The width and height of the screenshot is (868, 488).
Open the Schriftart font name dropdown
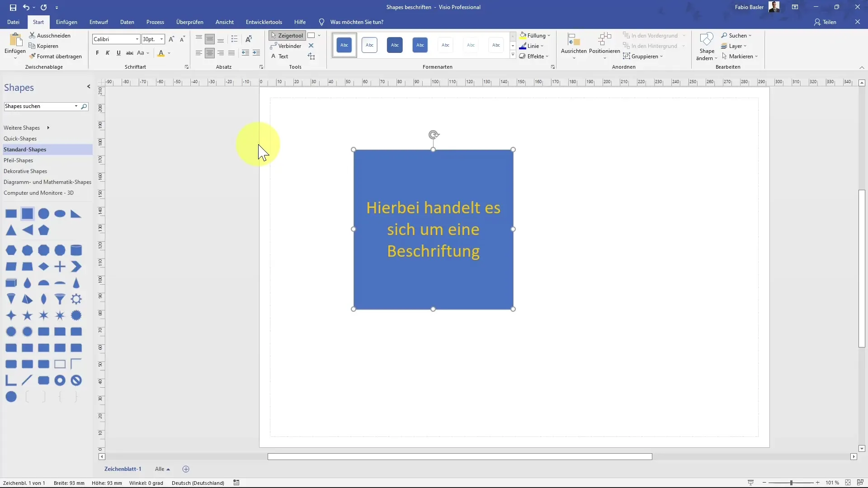coord(137,39)
